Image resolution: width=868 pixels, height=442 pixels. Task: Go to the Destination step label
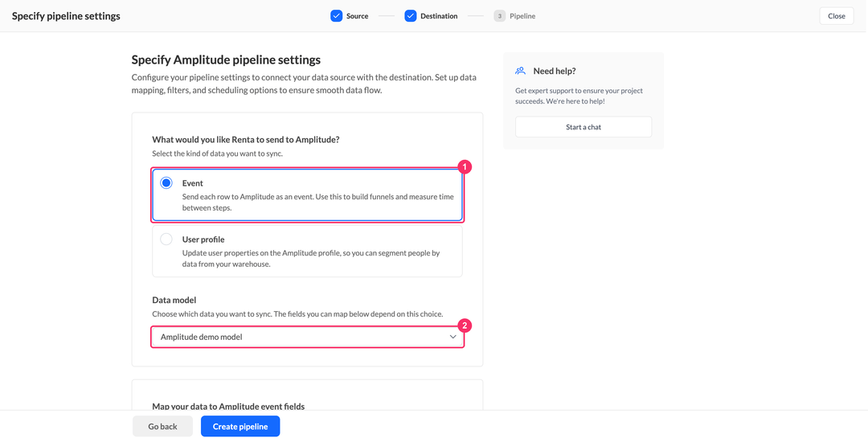(x=439, y=16)
